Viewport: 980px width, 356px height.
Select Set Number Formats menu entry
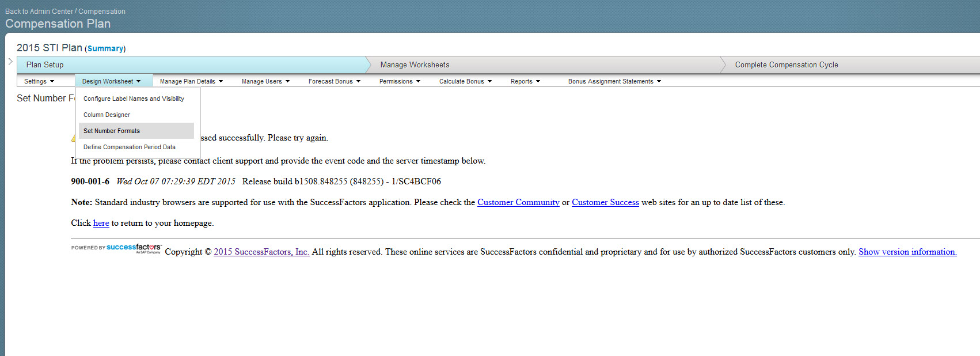(136, 131)
